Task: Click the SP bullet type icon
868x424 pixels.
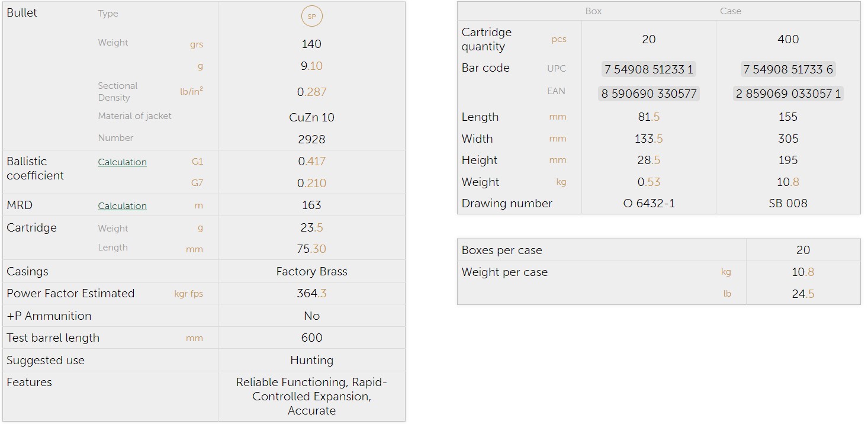Action: point(311,17)
